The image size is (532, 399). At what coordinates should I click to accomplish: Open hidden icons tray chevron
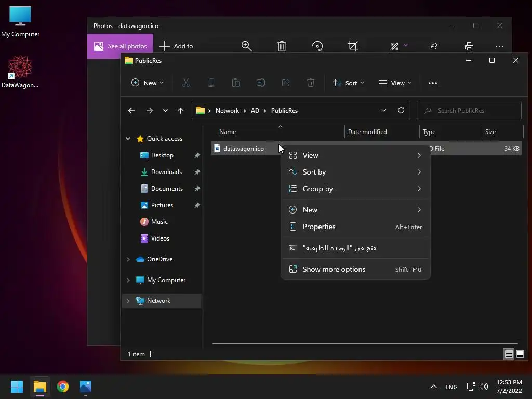tap(434, 387)
